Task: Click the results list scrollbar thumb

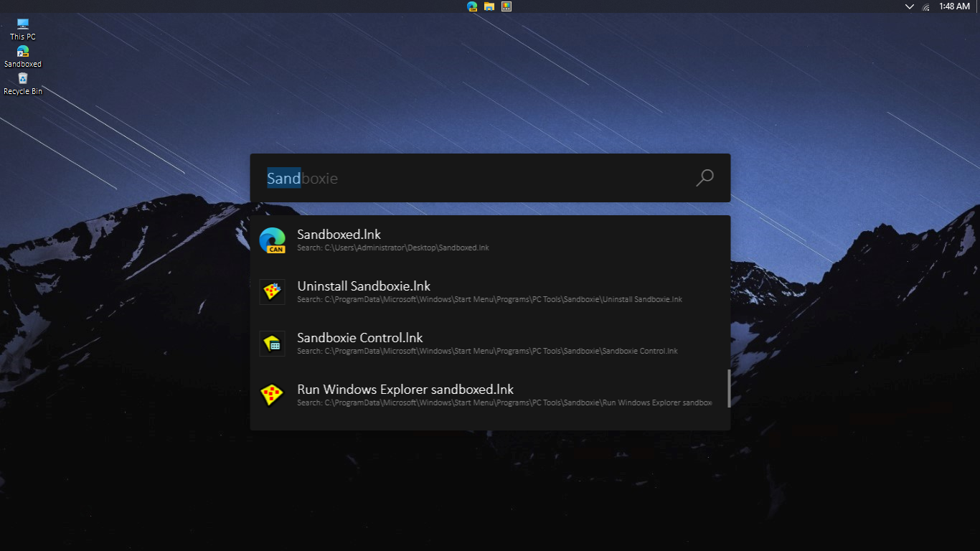Action: point(729,388)
